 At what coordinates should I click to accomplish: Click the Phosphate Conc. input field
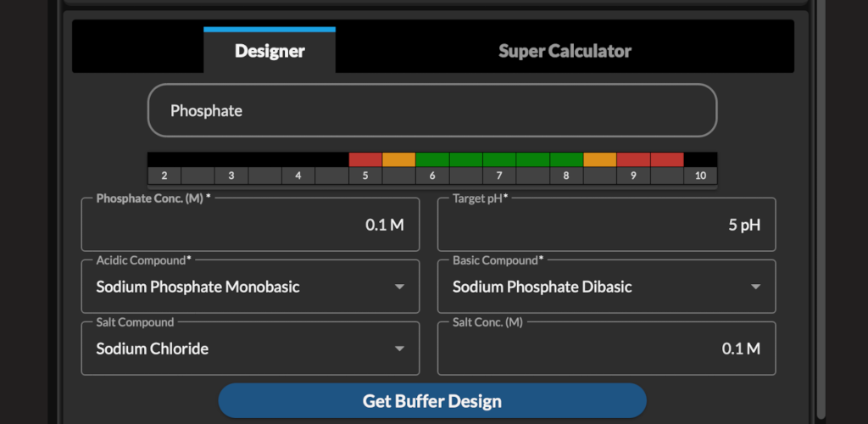[250, 225]
